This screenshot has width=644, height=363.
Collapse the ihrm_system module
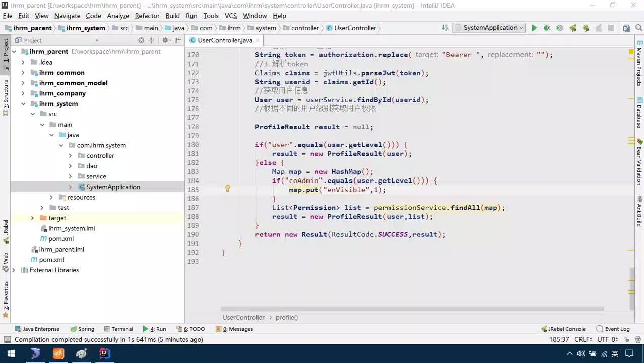pos(23,104)
